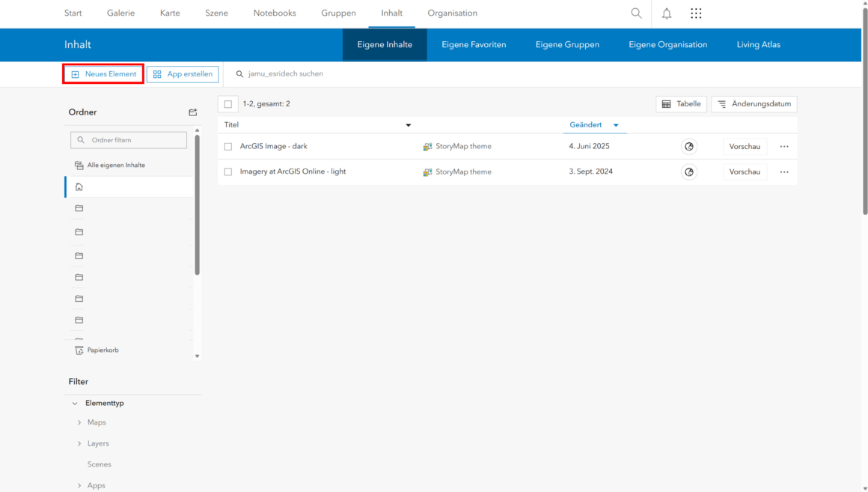This screenshot has height=492, width=868.
Task: Open the search magnifier in top bar
Action: tap(636, 13)
